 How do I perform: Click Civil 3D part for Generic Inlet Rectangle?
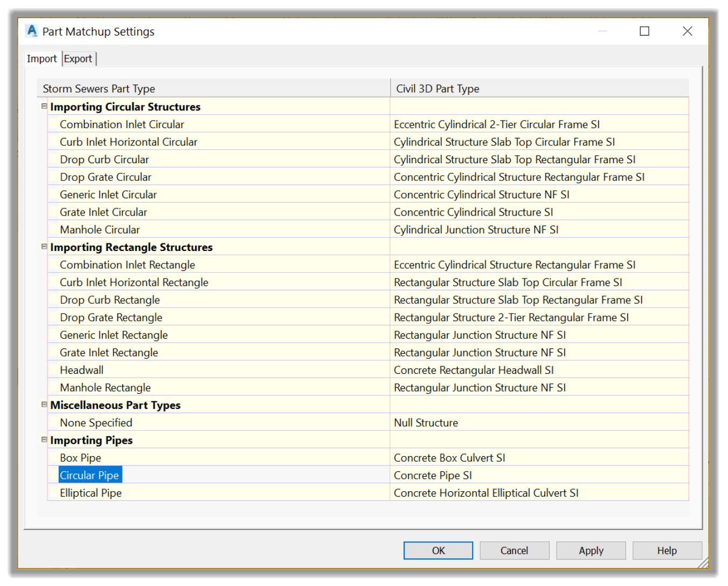click(539, 335)
